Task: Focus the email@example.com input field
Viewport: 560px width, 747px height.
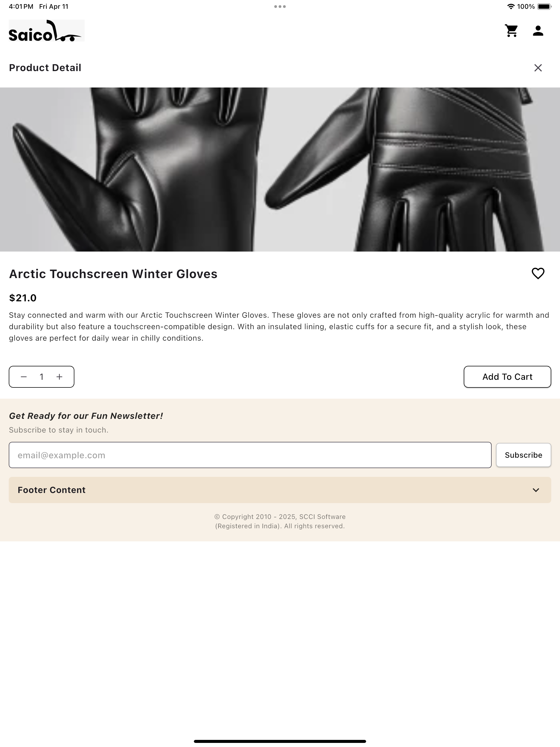Action: click(x=250, y=455)
